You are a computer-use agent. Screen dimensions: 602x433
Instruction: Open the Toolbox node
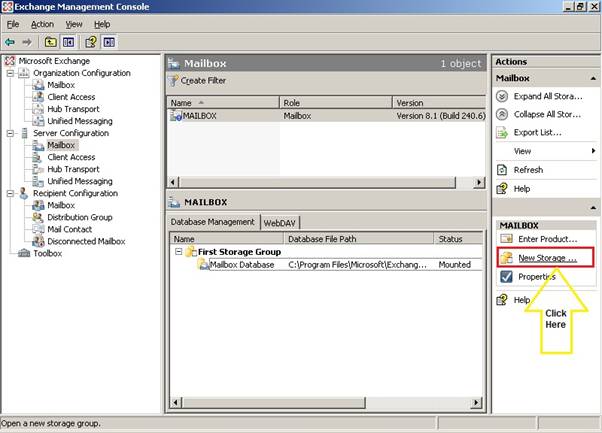[x=47, y=253]
